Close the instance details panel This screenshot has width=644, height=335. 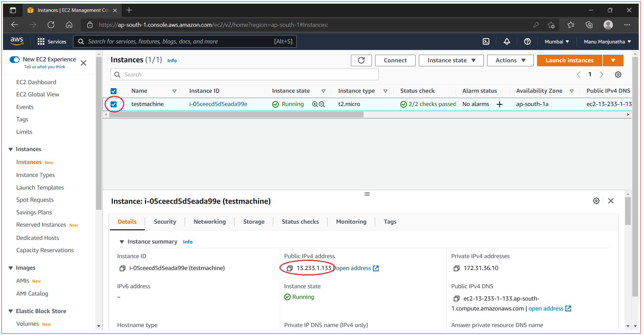(611, 201)
